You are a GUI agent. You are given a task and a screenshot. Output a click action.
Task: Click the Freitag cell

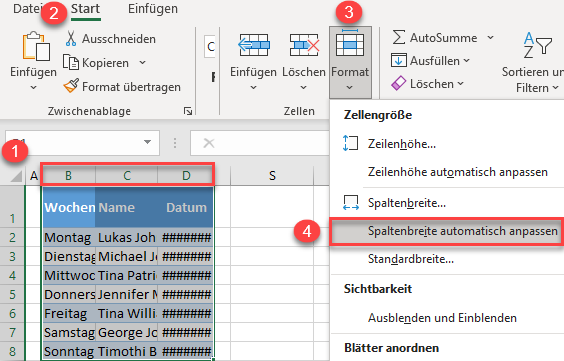click(69, 313)
